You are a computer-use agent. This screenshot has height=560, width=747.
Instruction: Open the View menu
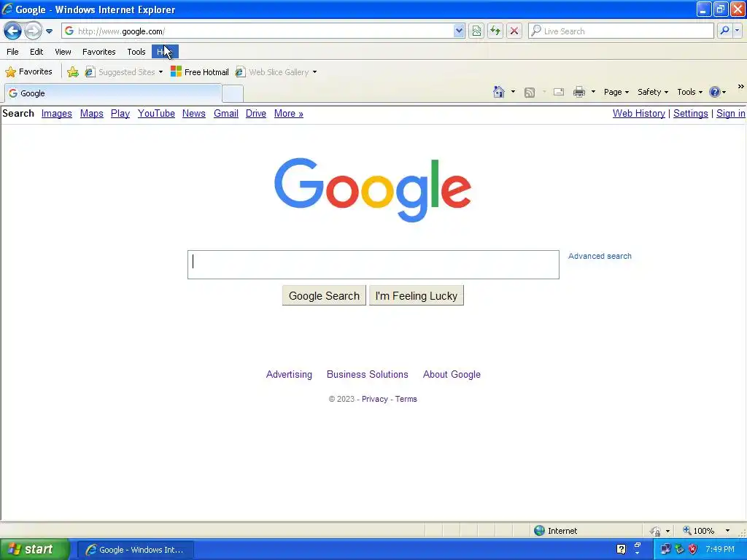[x=63, y=52]
